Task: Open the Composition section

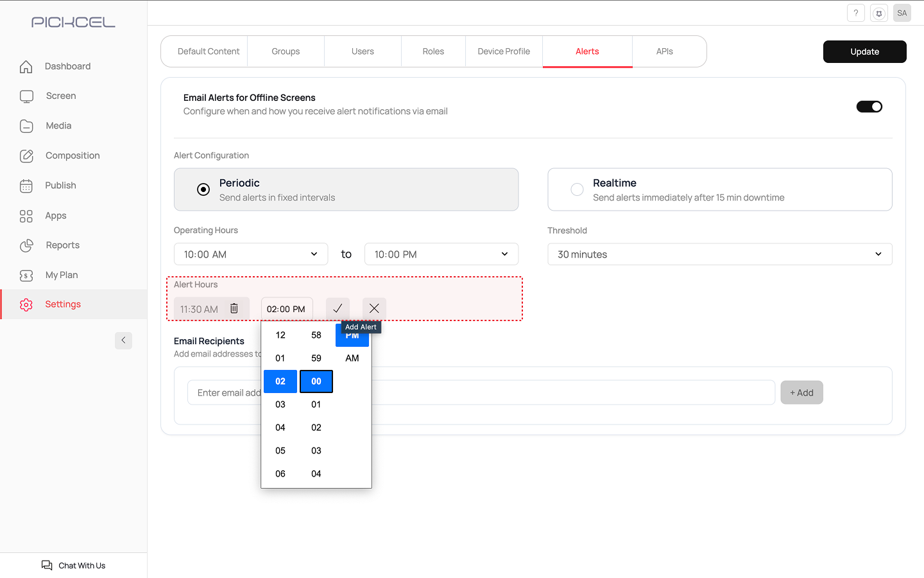Action: [73, 155]
